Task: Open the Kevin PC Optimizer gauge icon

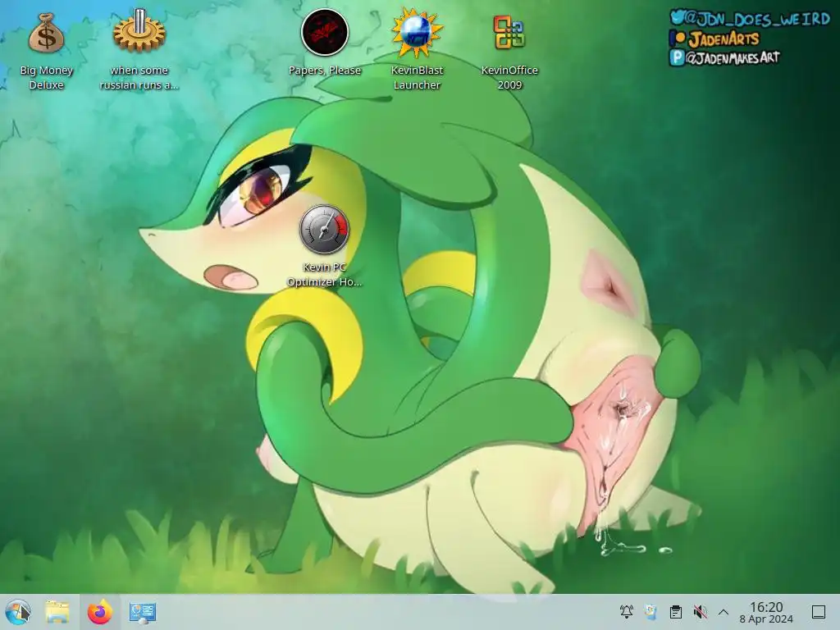Action: pyautogui.click(x=325, y=230)
